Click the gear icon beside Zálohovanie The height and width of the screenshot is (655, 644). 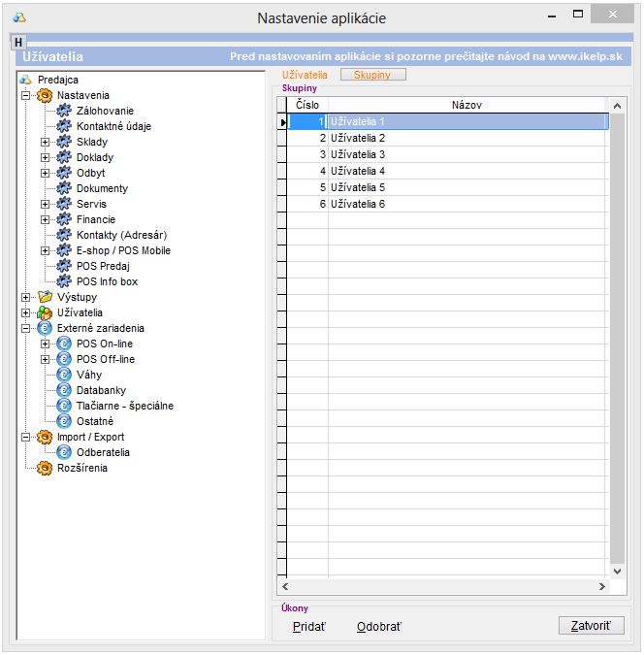[65, 111]
